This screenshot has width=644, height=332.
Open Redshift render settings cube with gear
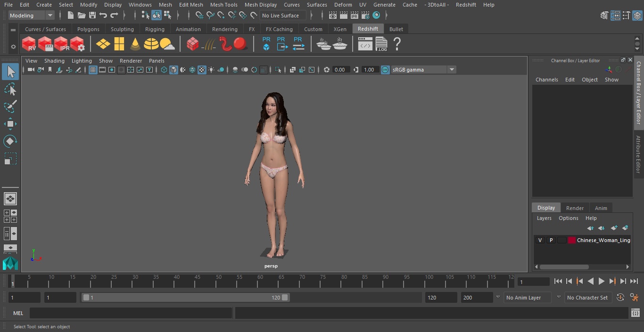77,44
